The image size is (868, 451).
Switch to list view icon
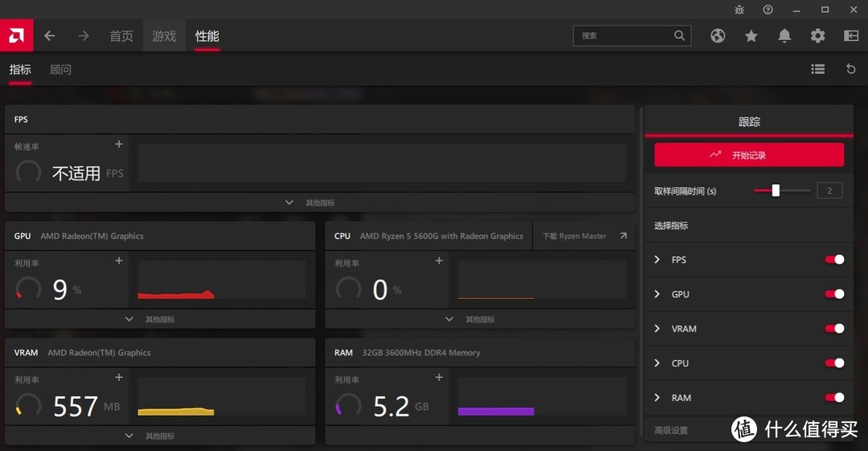pyautogui.click(x=818, y=69)
